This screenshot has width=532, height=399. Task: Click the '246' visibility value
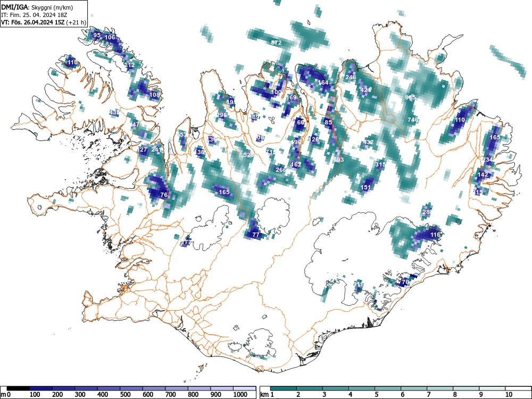(351, 77)
